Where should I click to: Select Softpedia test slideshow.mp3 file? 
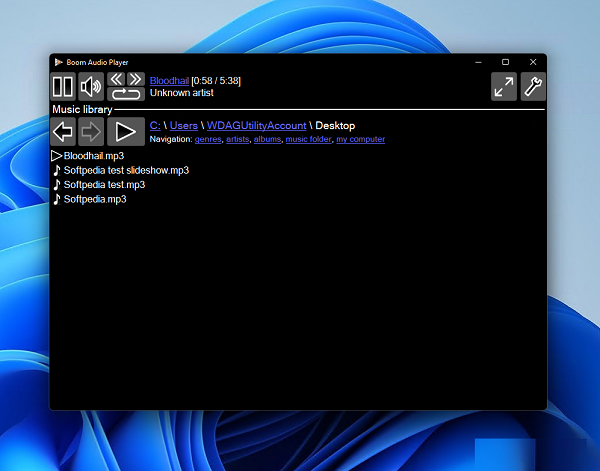126,170
